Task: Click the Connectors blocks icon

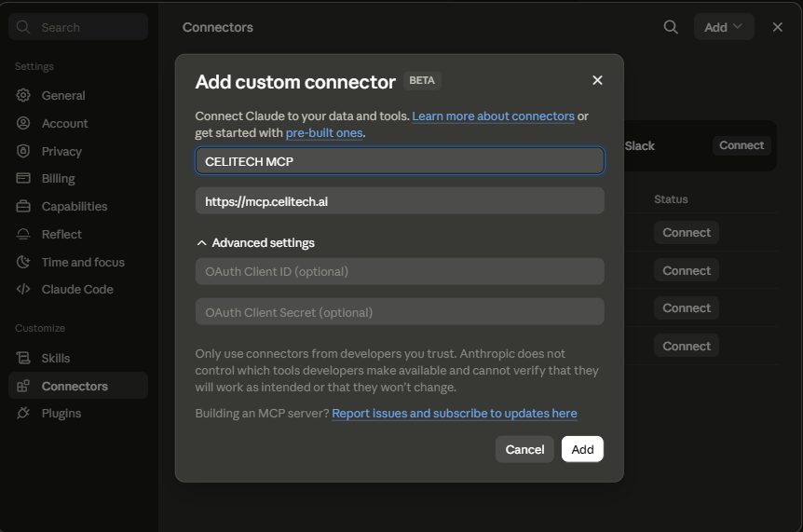Action: click(x=23, y=386)
